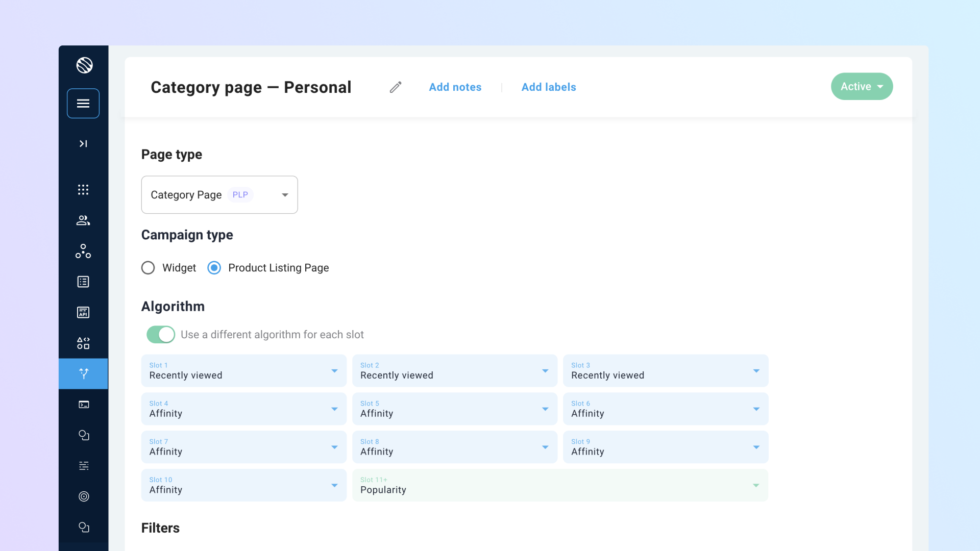The width and height of the screenshot is (980, 551).
Task: Toggle different algorithm for each slot
Action: [161, 335]
